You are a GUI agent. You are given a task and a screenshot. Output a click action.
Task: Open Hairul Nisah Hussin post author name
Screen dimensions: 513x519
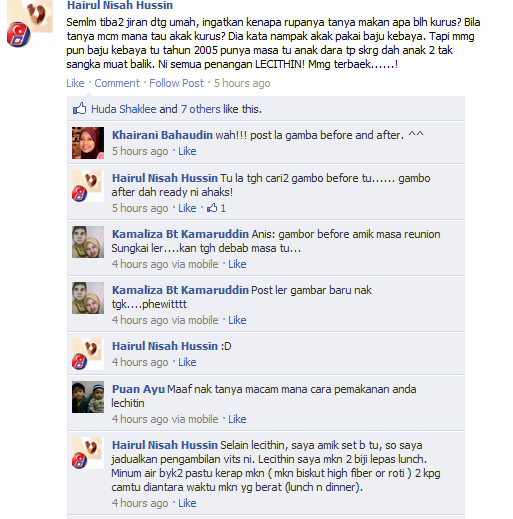click(x=120, y=5)
